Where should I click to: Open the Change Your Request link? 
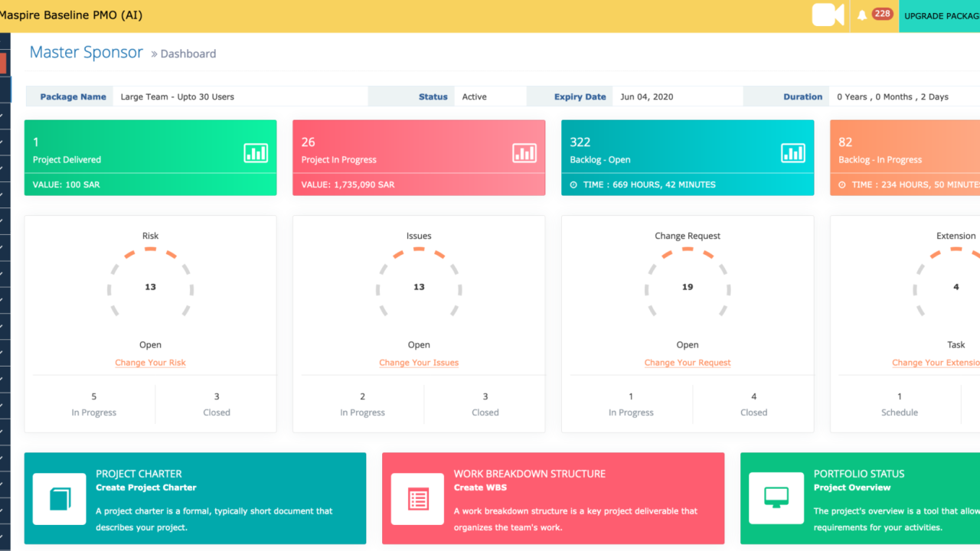688,363
